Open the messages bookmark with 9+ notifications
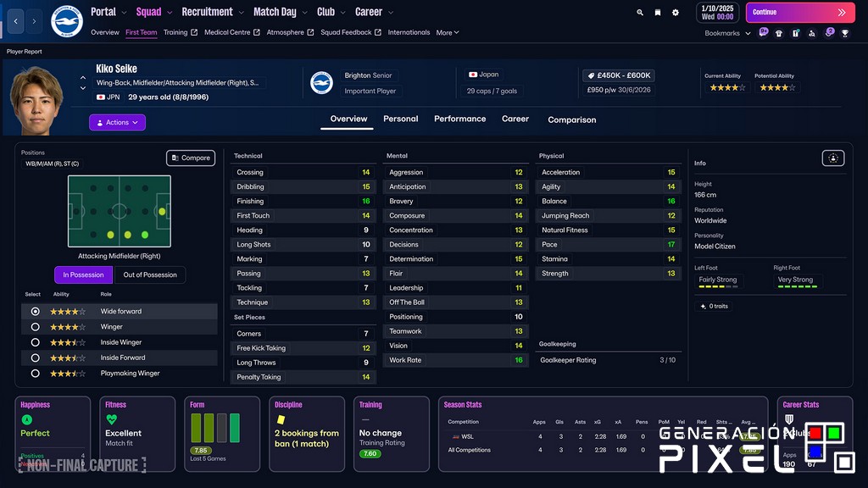This screenshot has height=488, width=868. coord(763,33)
